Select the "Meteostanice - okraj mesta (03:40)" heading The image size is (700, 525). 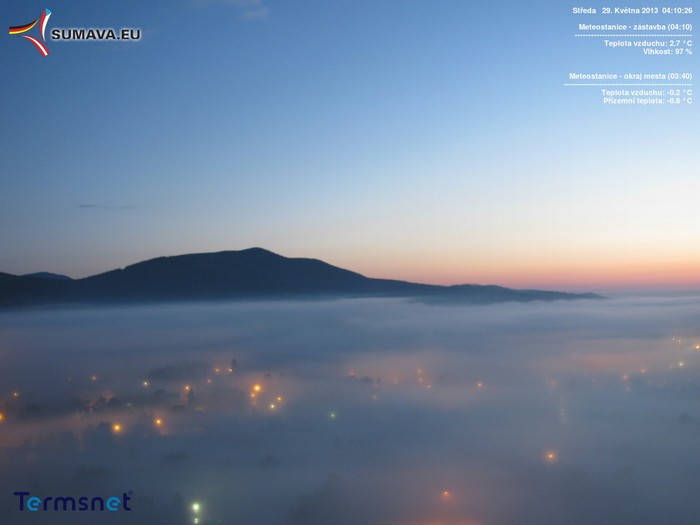[630, 76]
